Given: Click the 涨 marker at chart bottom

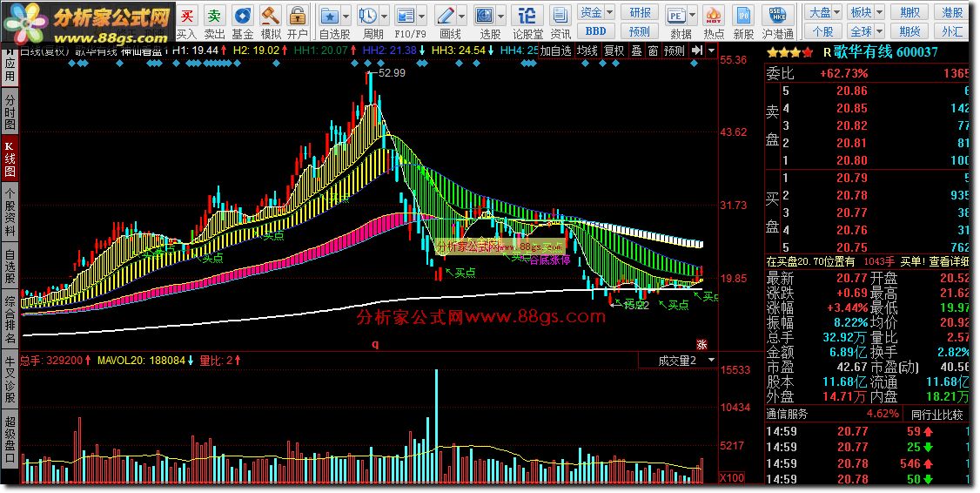Looking at the screenshot, I should click(701, 345).
